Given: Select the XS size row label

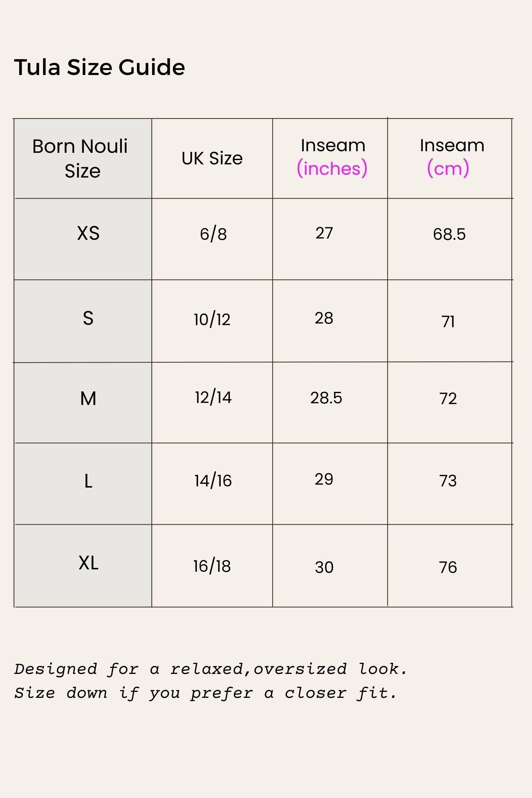Looking at the screenshot, I should click(88, 233).
